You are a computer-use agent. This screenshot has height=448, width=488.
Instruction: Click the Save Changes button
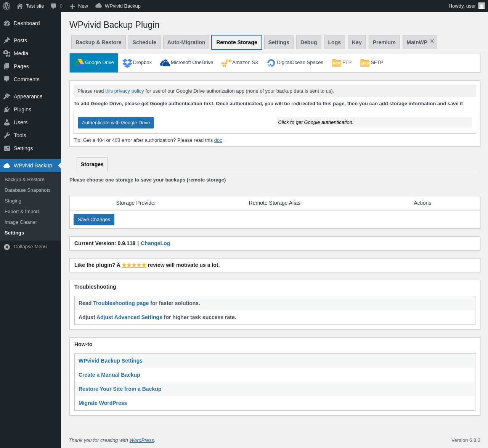[94, 220]
